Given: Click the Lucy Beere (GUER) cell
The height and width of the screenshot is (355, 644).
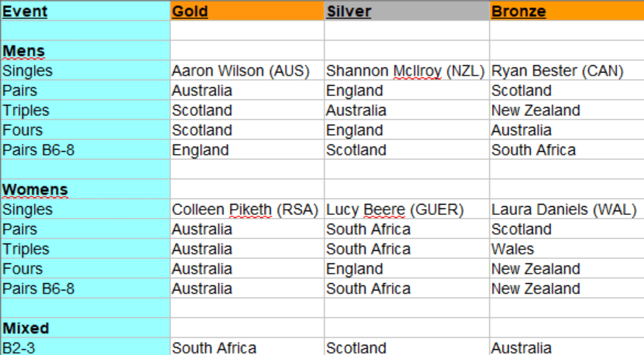Looking at the screenshot, I should (395, 210).
